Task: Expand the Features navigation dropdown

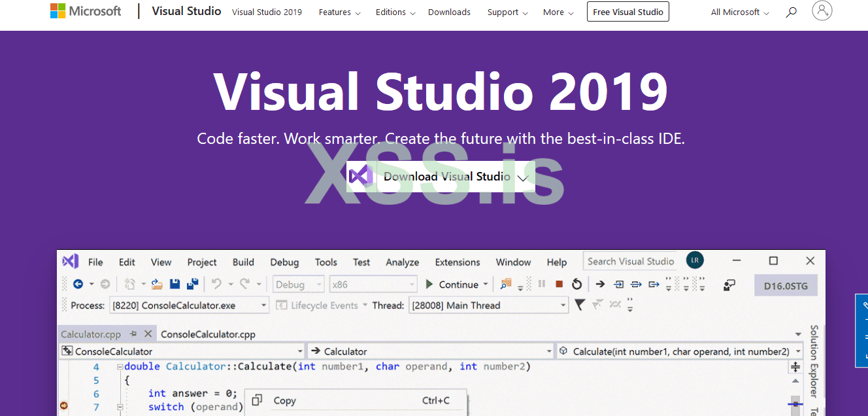Action: tap(339, 12)
